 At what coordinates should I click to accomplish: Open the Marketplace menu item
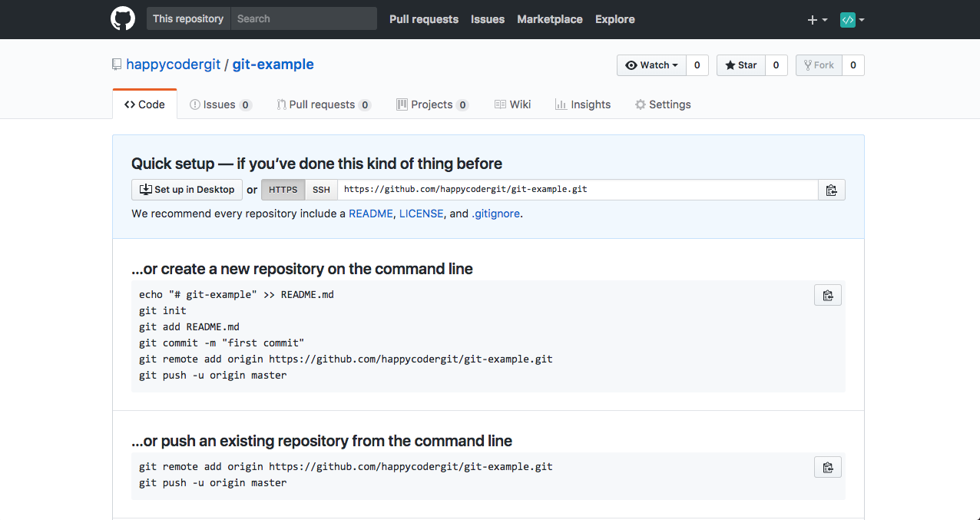click(x=549, y=18)
